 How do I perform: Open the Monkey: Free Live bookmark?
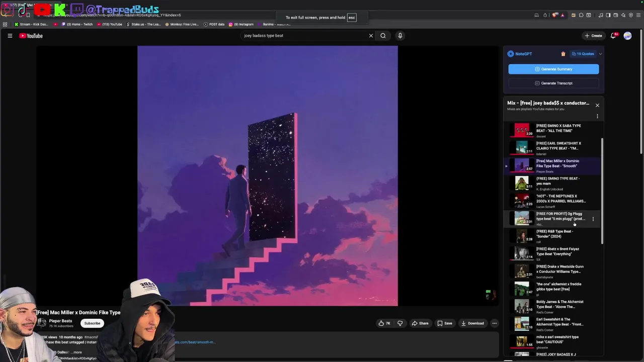pyautogui.click(x=182, y=24)
